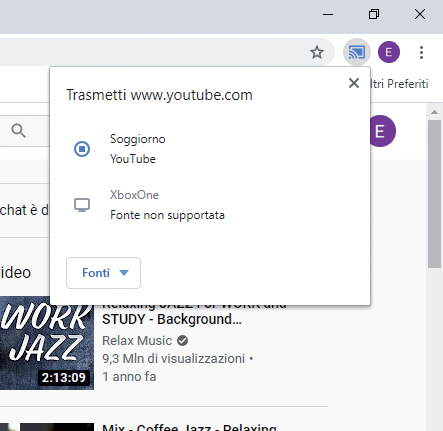Open the Mix - Coffee Jazz video title
The width and height of the screenshot is (443, 431).
[189, 427]
